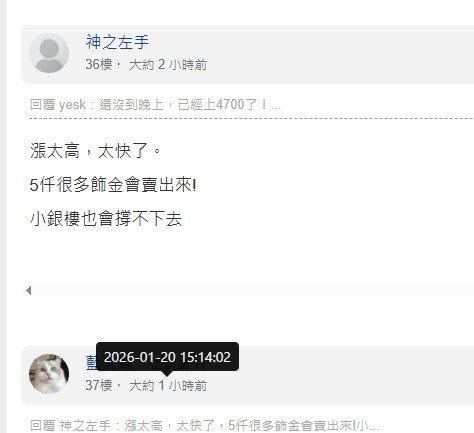Click the gray vertical strip at left page edge
Viewport: 474px width, 433px height.
3,217
